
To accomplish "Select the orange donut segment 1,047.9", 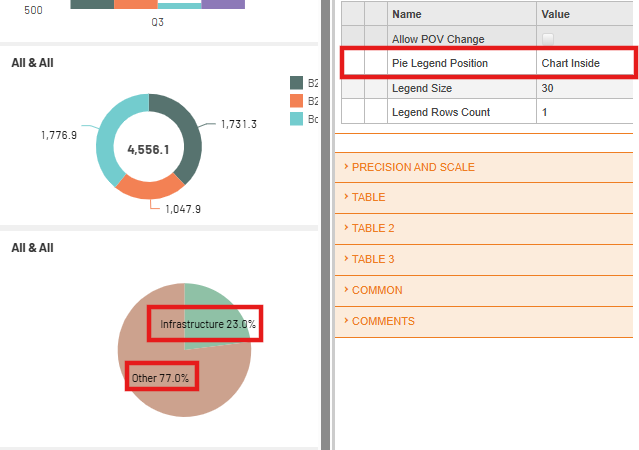I will (150, 188).
